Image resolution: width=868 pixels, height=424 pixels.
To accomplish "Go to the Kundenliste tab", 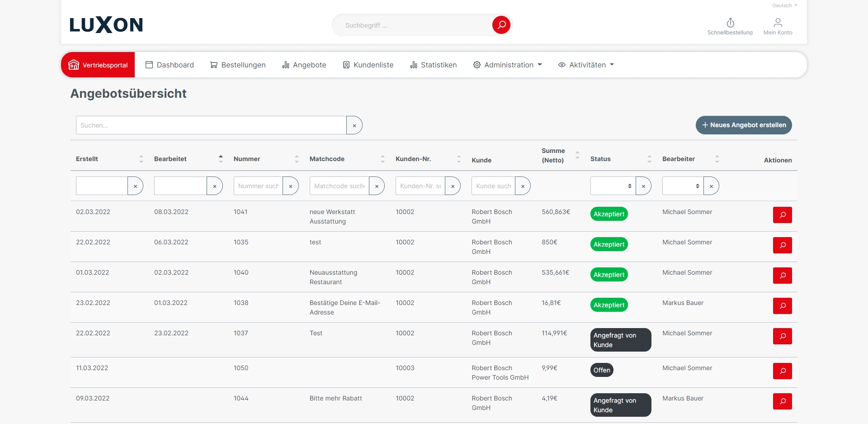I will 368,65.
